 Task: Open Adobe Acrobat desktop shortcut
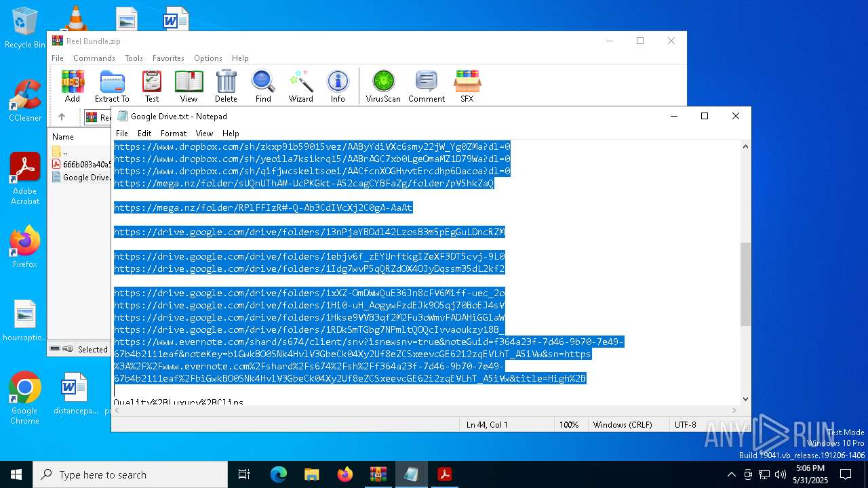tap(24, 179)
